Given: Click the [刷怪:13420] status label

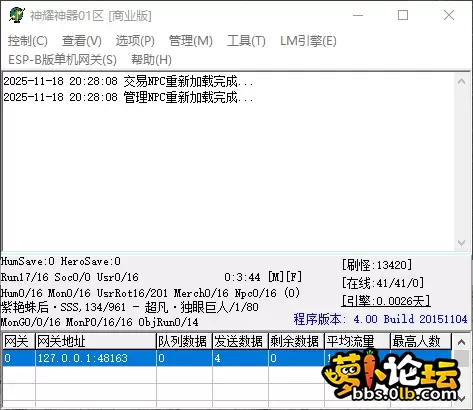Looking at the screenshot, I should click(377, 265).
